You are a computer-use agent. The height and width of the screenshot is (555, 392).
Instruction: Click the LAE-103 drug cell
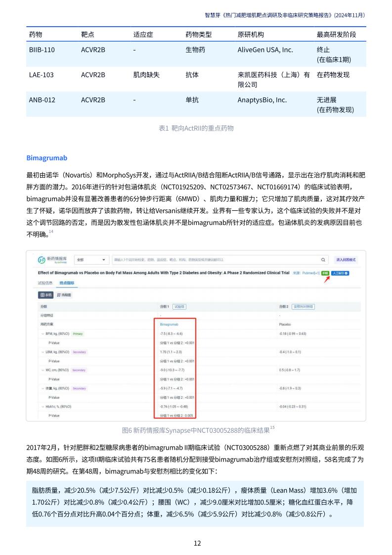tap(42, 75)
